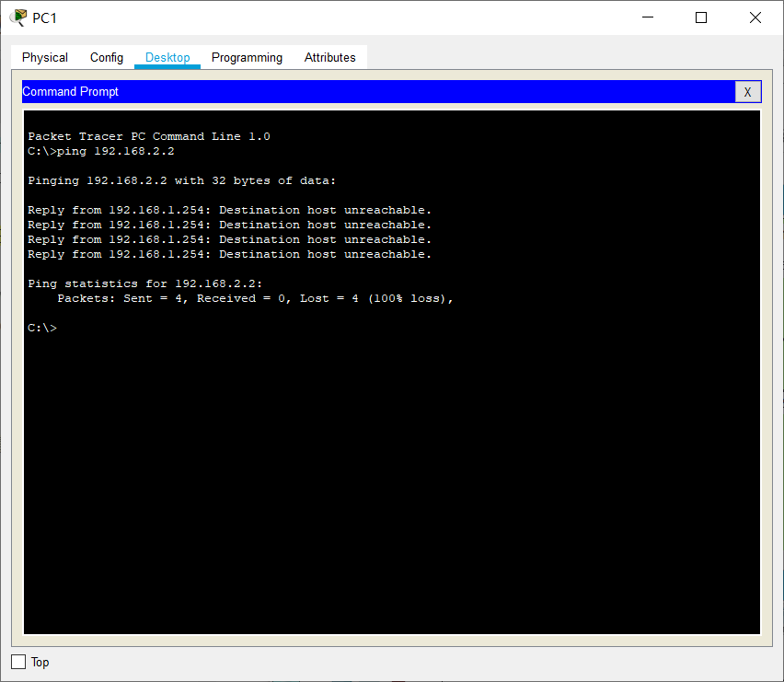Click 'Pinging 192.168.2.2 with 32 bytes' line
The height and width of the screenshot is (682, 784).
[x=182, y=180]
